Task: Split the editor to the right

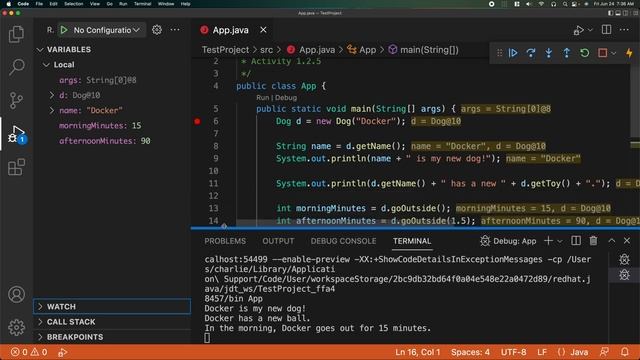Action: [607, 30]
